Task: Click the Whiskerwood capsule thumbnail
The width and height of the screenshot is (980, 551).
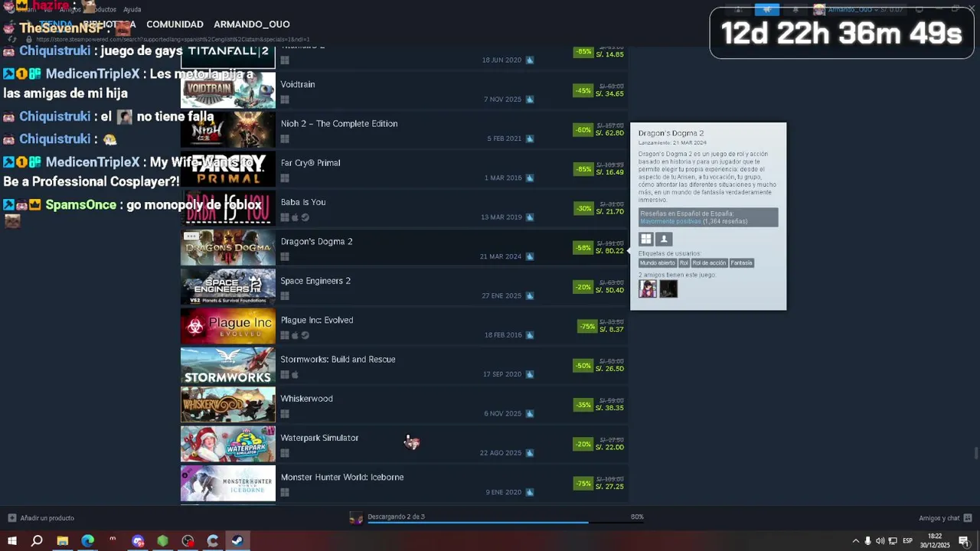Action: pos(227,405)
